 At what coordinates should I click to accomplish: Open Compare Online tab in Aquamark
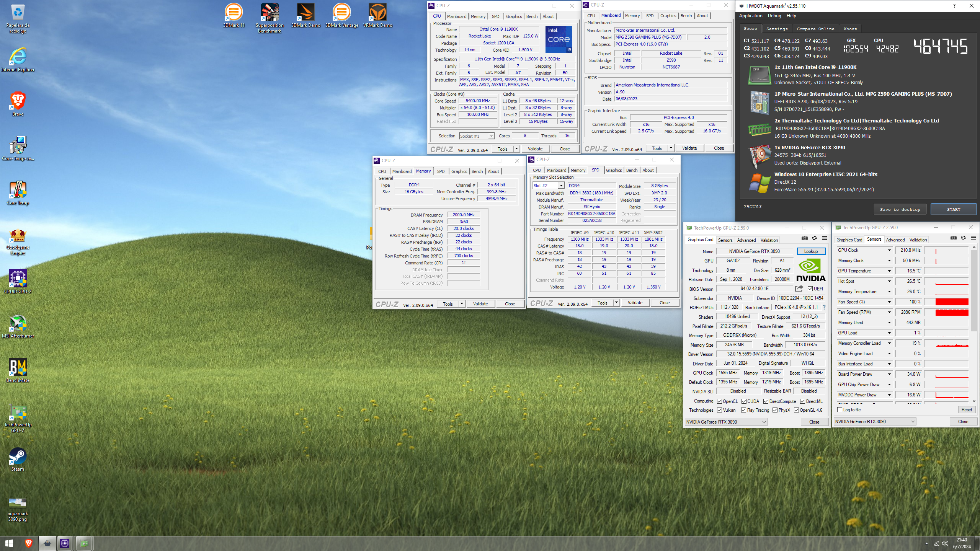815,29
